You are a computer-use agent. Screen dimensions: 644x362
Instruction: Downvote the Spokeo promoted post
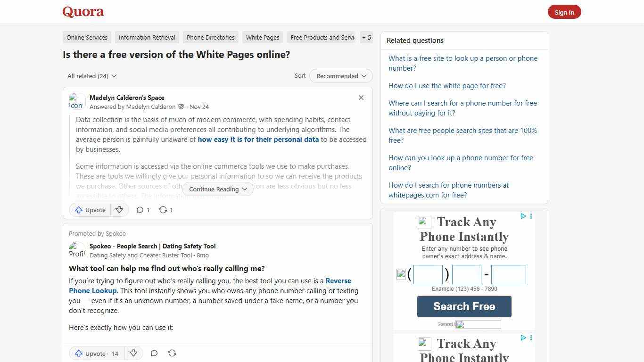click(x=133, y=353)
